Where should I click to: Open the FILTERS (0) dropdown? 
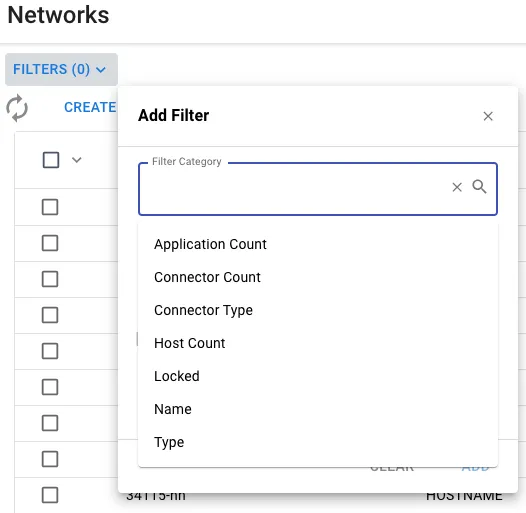[61, 69]
